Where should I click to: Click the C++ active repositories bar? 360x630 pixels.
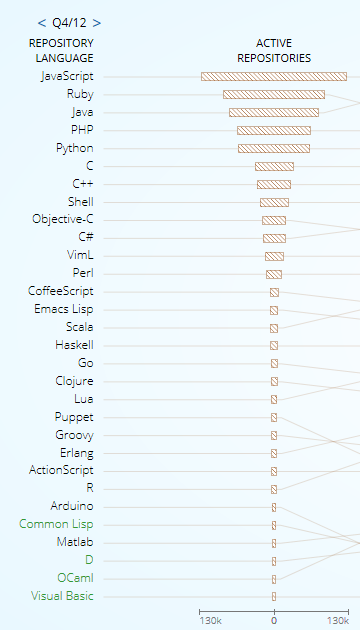coord(274,184)
